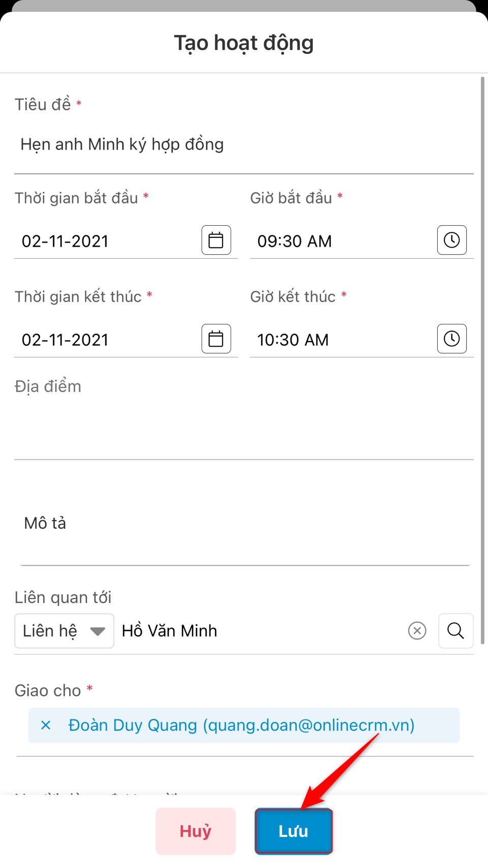Open end date calendar picker
The width and height of the screenshot is (488, 868).
[x=216, y=339]
